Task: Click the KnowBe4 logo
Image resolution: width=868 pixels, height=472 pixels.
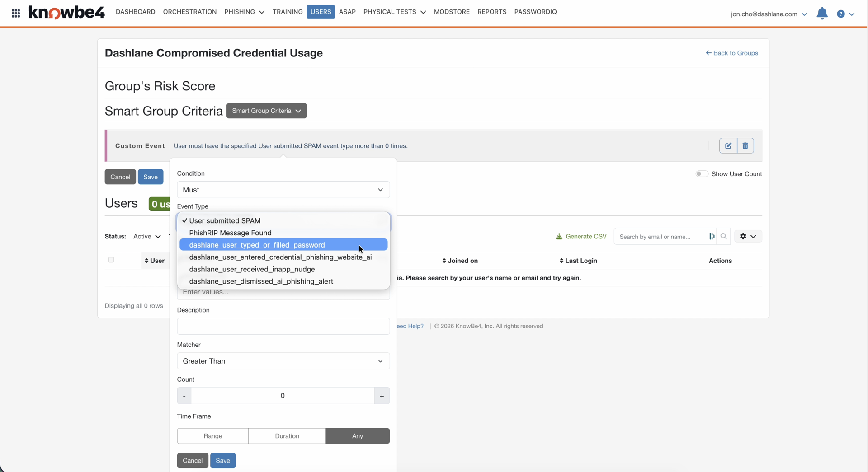Action: [66, 12]
